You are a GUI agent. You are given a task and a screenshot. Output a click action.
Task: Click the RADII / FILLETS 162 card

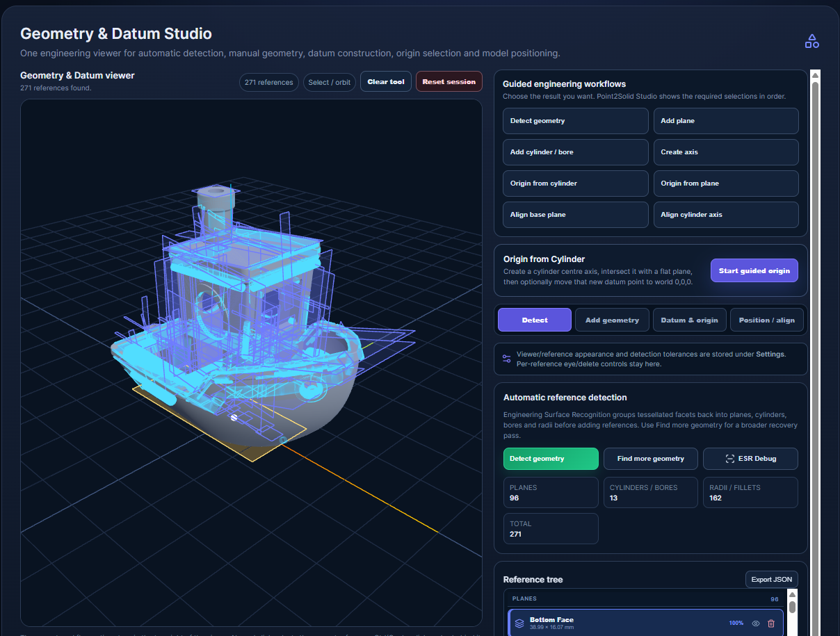[x=750, y=493]
